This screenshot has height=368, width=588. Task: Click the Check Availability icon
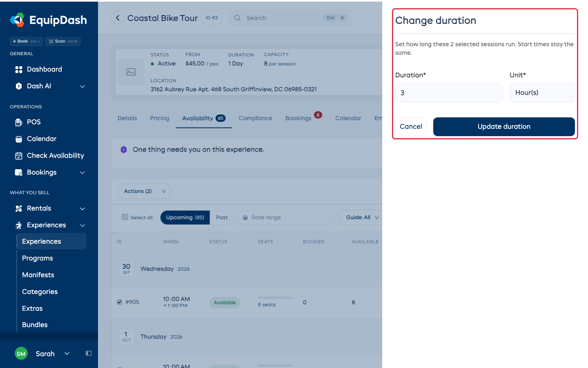point(19,156)
